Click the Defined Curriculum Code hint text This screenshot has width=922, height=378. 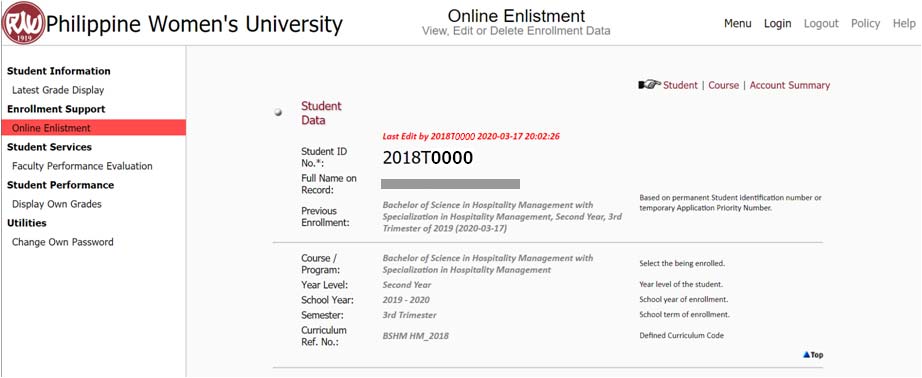pyautogui.click(x=682, y=336)
